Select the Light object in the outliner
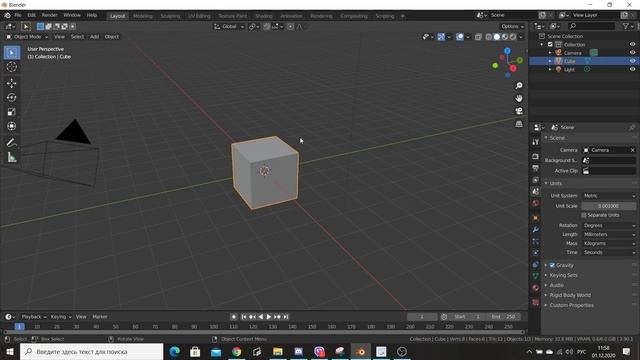 coord(569,69)
